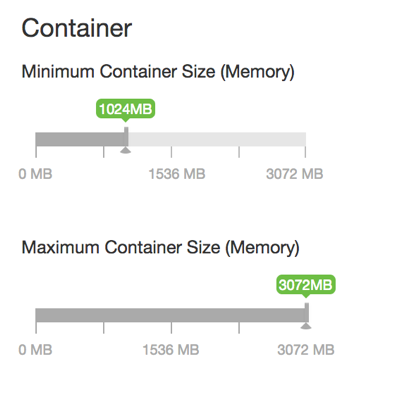The image size is (393, 412).
Task: Click the 0 MB label under the minimum slider
Action: [35, 174]
